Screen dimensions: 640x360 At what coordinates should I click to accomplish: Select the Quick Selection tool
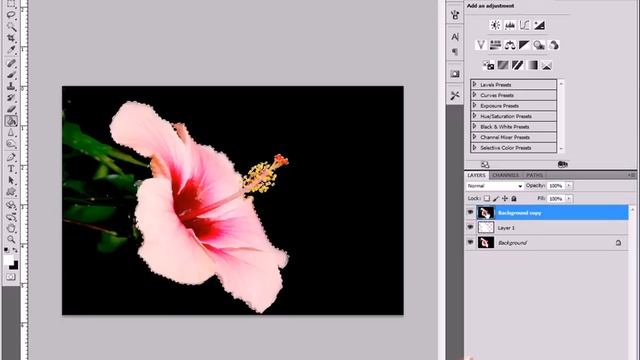pyautogui.click(x=11, y=27)
